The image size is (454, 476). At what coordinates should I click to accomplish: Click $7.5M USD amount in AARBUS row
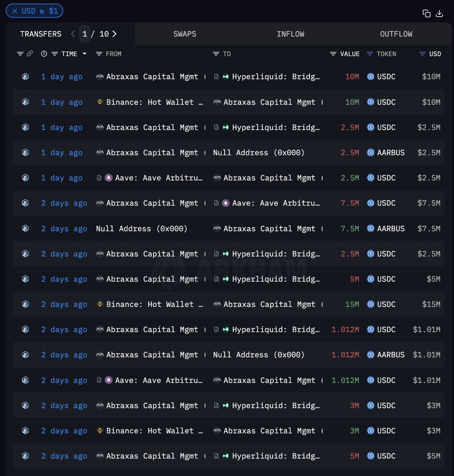pyautogui.click(x=429, y=228)
